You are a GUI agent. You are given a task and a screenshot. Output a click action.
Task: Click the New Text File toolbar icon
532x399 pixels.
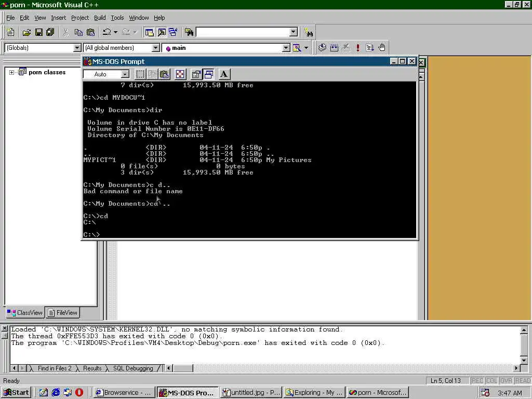pos(11,32)
